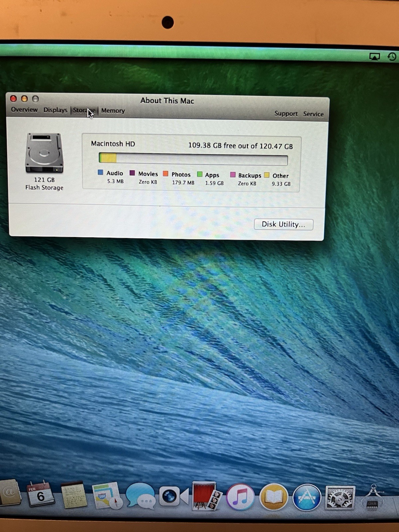Launch iBooks from the Dock
The height and width of the screenshot is (532, 399).
coord(273,497)
